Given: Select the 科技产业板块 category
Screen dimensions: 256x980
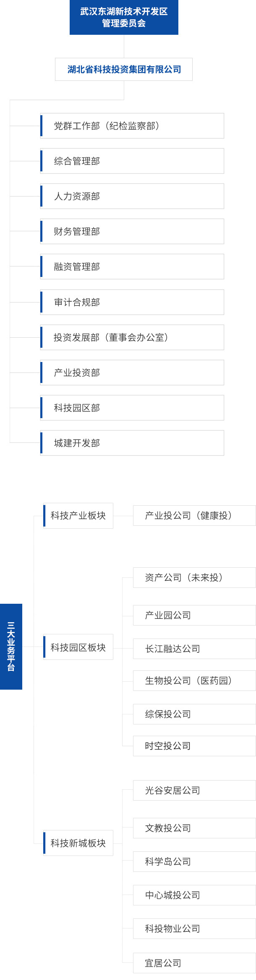Looking at the screenshot, I should (78, 516).
